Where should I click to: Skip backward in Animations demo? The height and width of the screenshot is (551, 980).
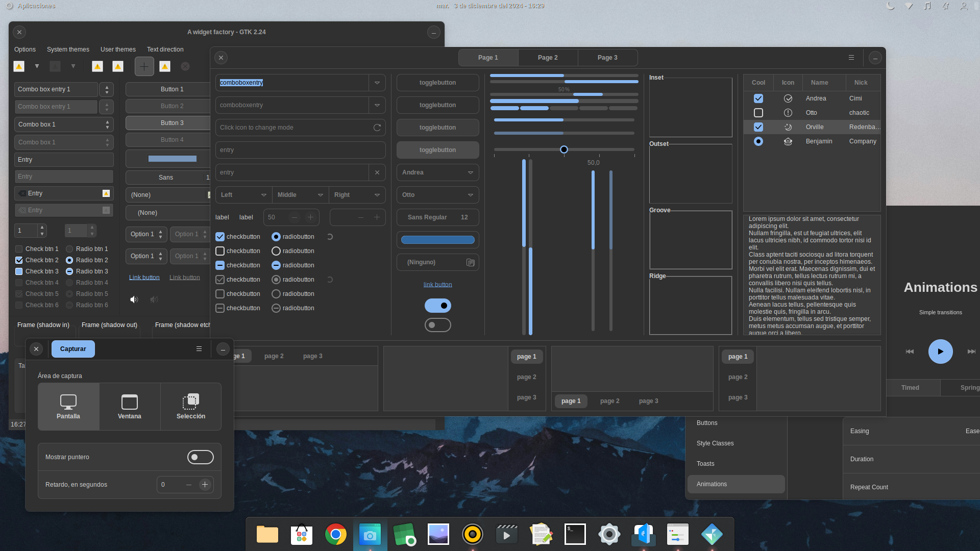coord(910,352)
